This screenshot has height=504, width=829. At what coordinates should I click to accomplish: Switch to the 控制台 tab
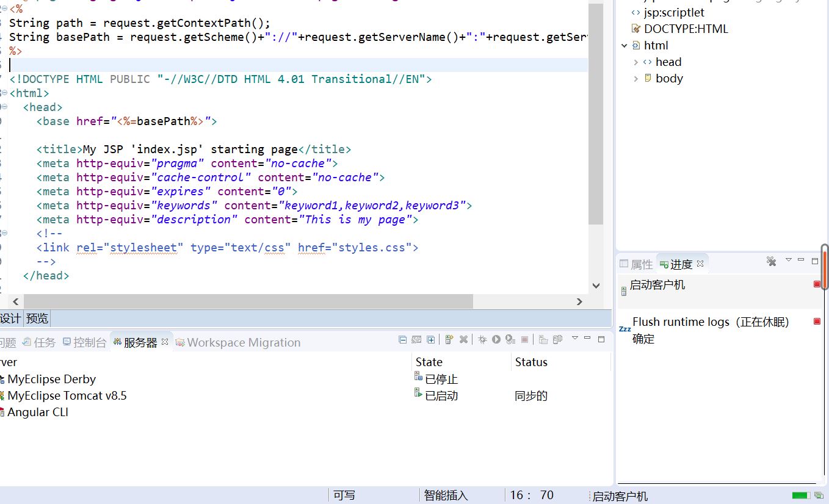[84, 342]
